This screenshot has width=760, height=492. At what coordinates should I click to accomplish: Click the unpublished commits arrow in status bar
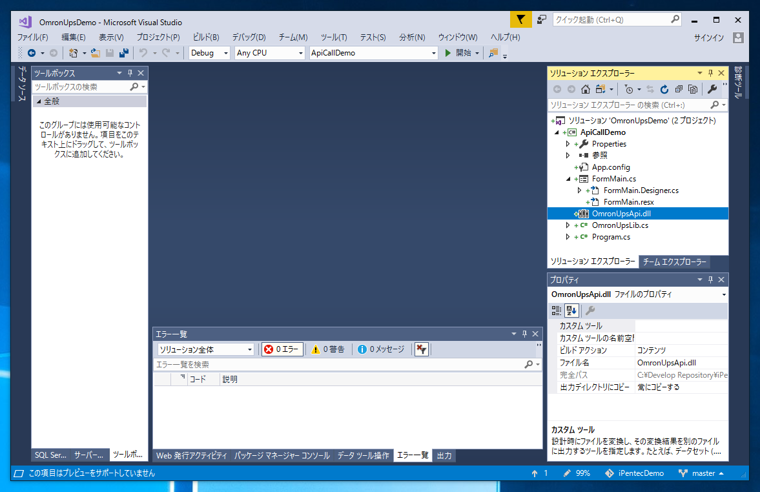coord(535,474)
